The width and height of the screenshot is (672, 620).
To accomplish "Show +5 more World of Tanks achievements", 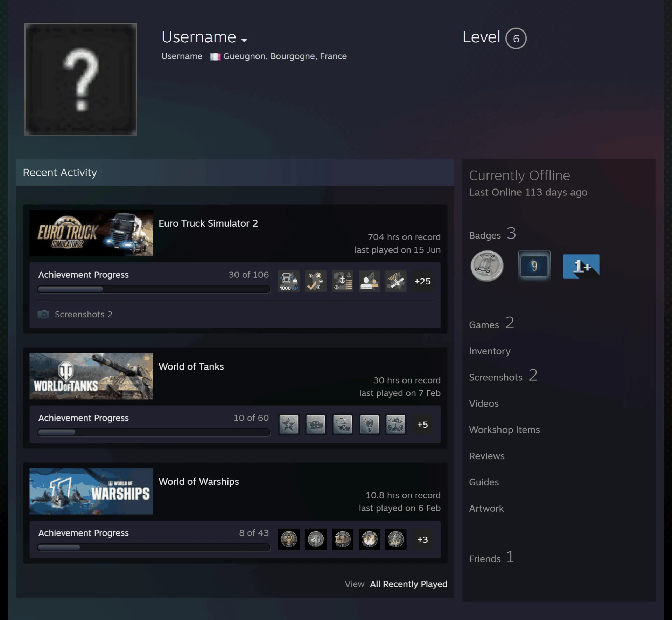I will tap(422, 425).
